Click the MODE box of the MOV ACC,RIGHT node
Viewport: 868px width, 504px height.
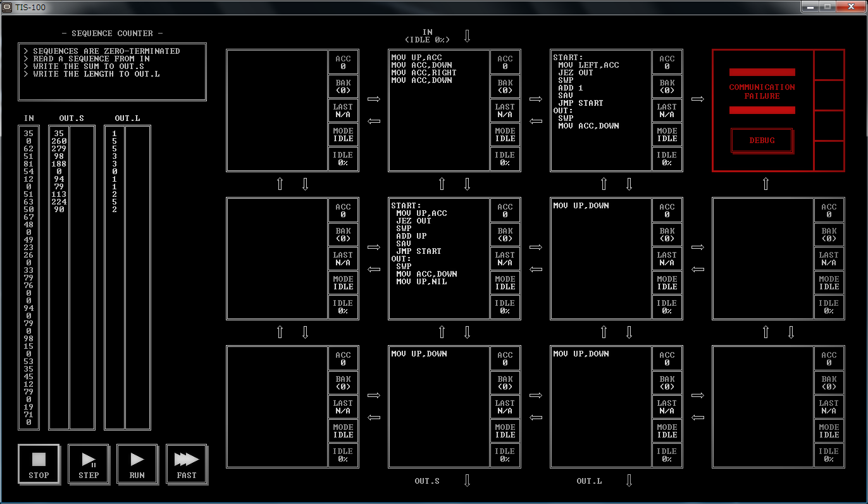[x=505, y=135]
